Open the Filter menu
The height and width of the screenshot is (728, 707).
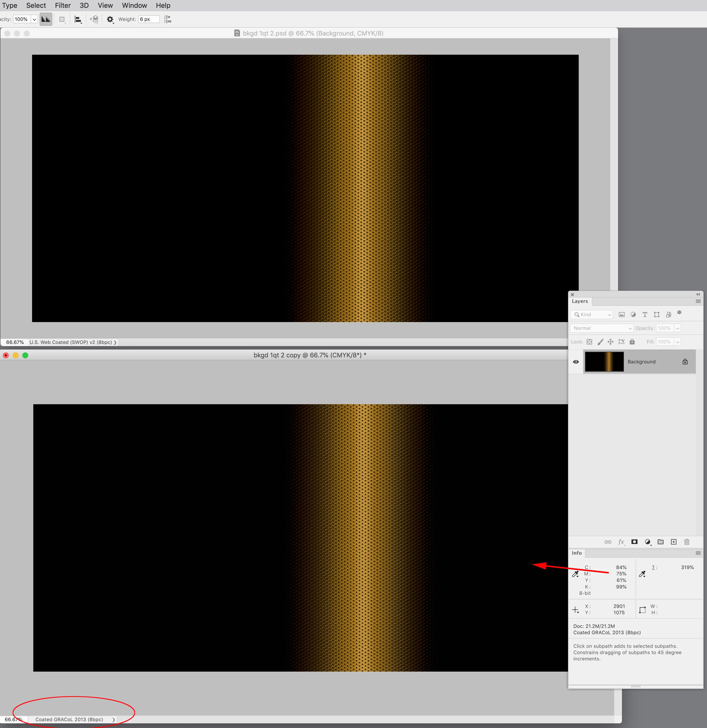pos(63,6)
